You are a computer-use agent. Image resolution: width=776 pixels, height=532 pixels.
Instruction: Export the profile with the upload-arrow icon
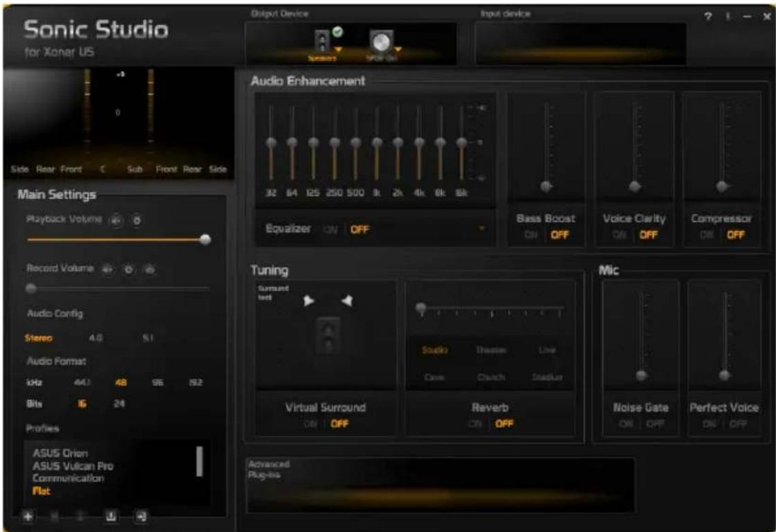pos(111,516)
